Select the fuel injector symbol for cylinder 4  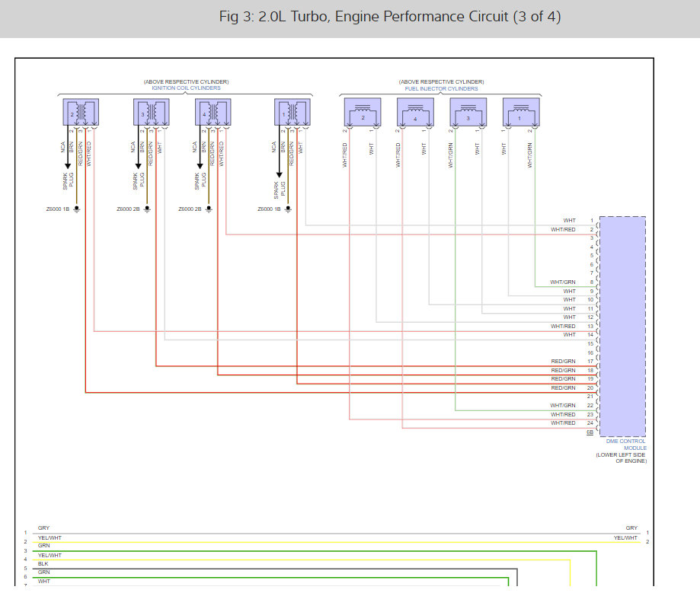pos(415,112)
